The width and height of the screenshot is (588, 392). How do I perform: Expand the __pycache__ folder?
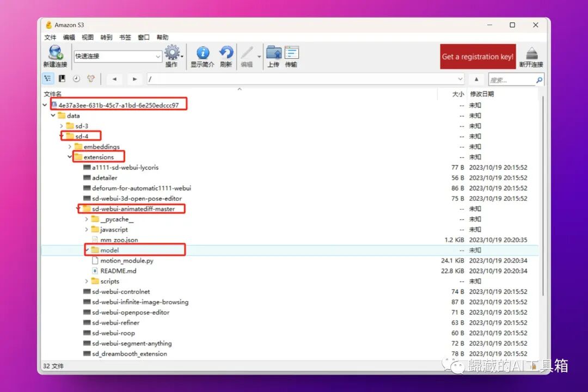(x=87, y=219)
